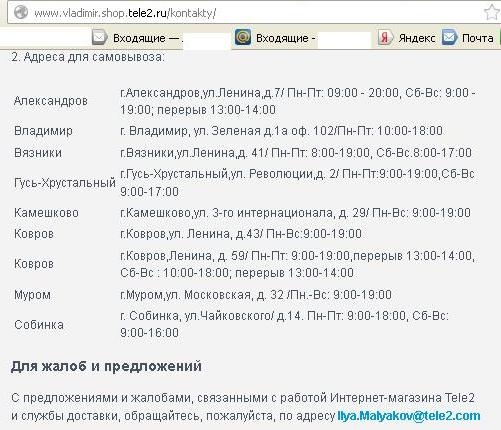The height and width of the screenshot is (430, 501).
Task: Click the Ковров weekend hours Сб-Вс : 10:00-18:00
Action: pyautogui.click(x=174, y=273)
